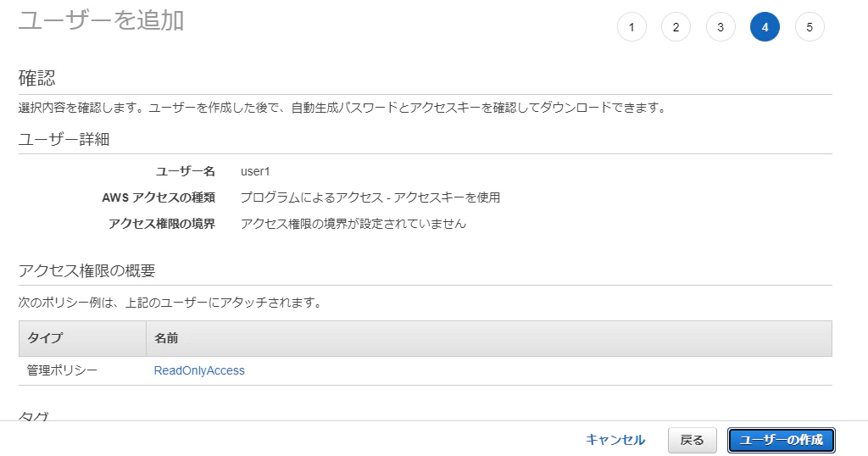This screenshot has width=868, height=456.
Task: Click the ユーザーを追加 page title
Action: pyautogui.click(x=102, y=21)
